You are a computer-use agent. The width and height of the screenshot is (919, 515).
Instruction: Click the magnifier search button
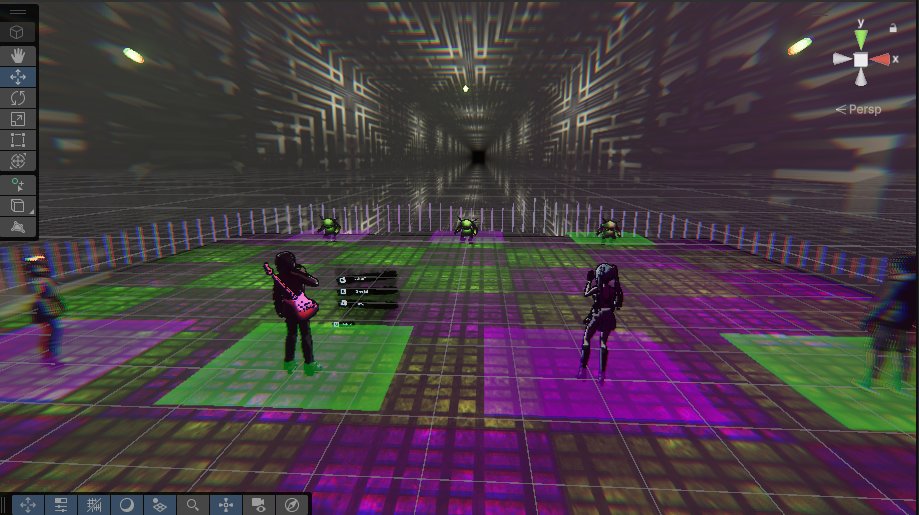pyautogui.click(x=192, y=504)
